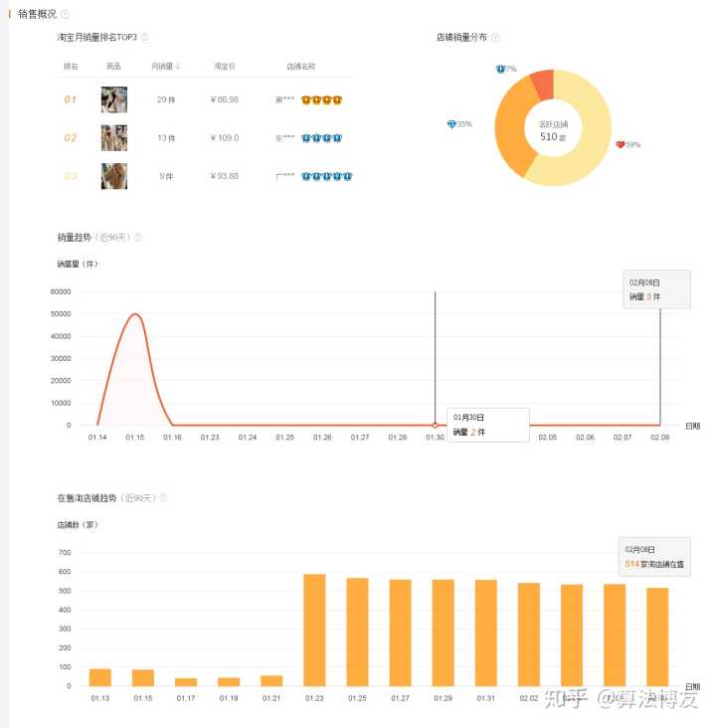Click the help icon beside 销售概况
Screen dimensions: 716x728
click(66, 14)
